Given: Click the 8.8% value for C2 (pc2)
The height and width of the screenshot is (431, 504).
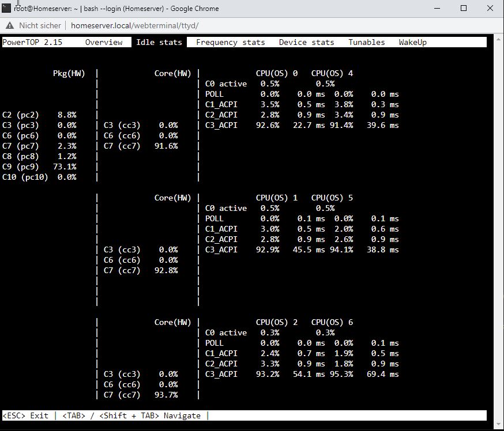Looking at the screenshot, I should (x=67, y=115).
